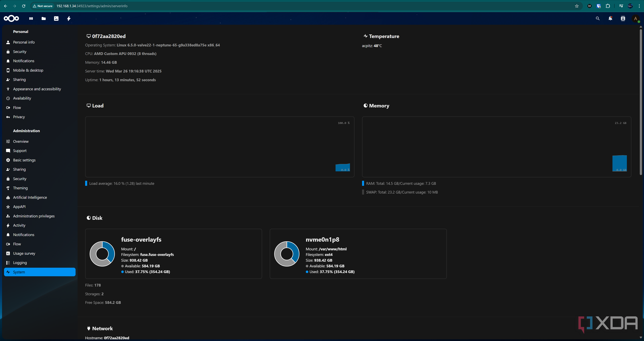Click the 'acpitz: 48°C' temperature reading
Viewport: 644px width, 341px height.
tap(372, 46)
